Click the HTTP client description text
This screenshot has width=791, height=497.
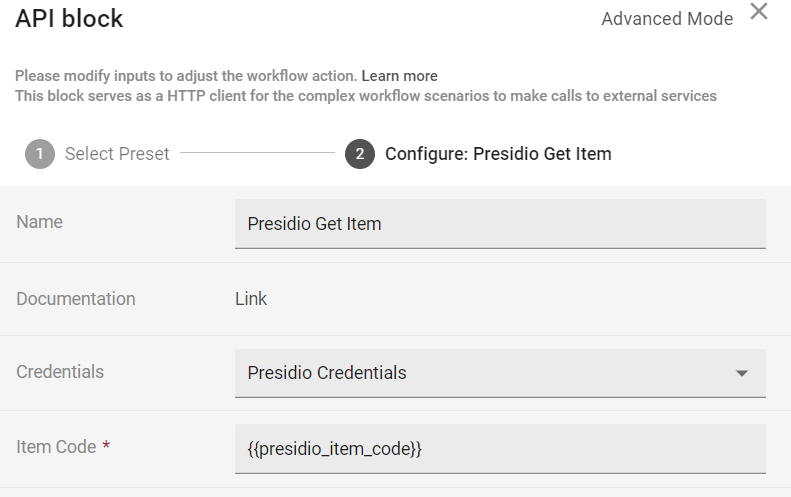tap(365, 96)
